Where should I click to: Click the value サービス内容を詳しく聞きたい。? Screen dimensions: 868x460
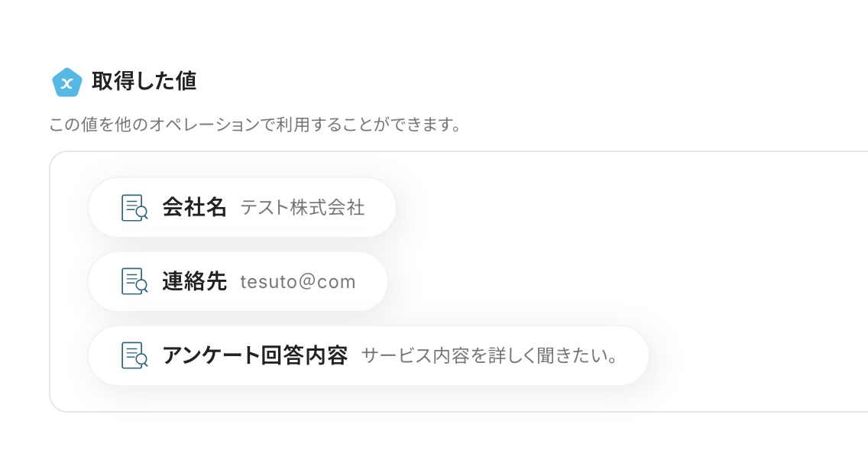(x=490, y=356)
